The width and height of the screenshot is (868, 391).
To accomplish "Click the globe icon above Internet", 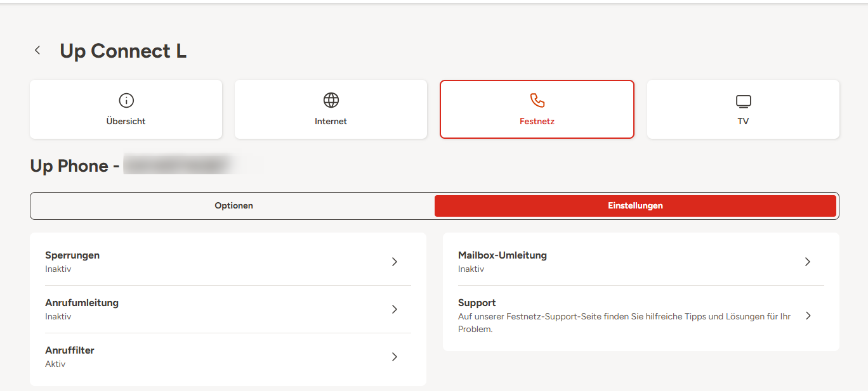I will pyautogui.click(x=331, y=100).
